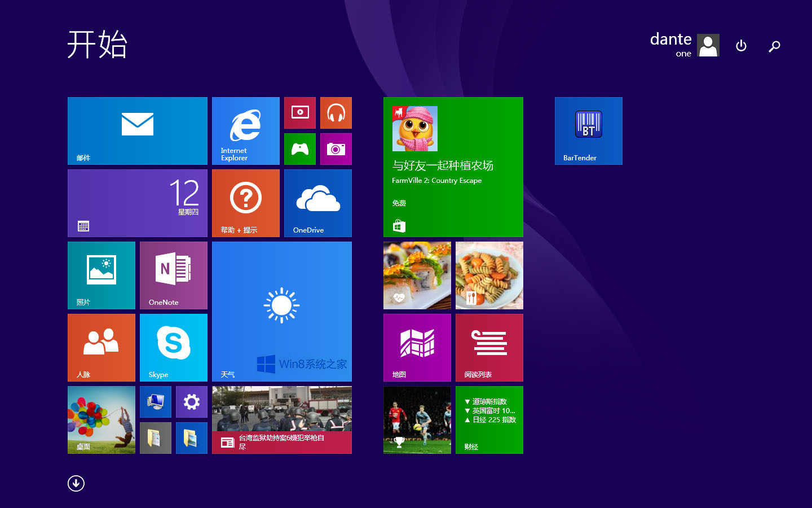Show all apps with down arrow
This screenshot has width=812, height=508.
(x=76, y=483)
